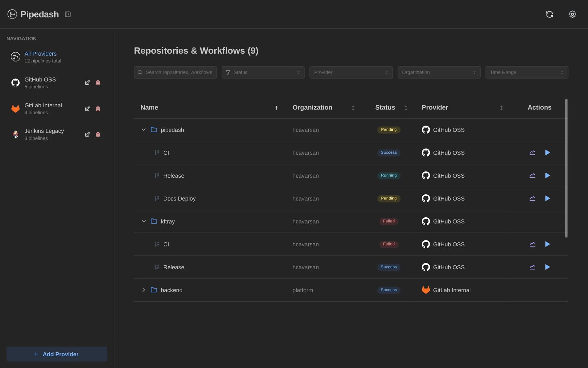The width and height of the screenshot is (588, 368).
Task: View metrics chart for kftray CI
Action: (x=532, y=244)
